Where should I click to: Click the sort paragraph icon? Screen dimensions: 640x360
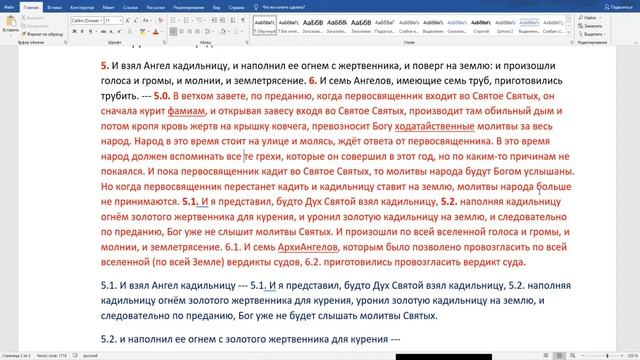click(x=233, y=20)
